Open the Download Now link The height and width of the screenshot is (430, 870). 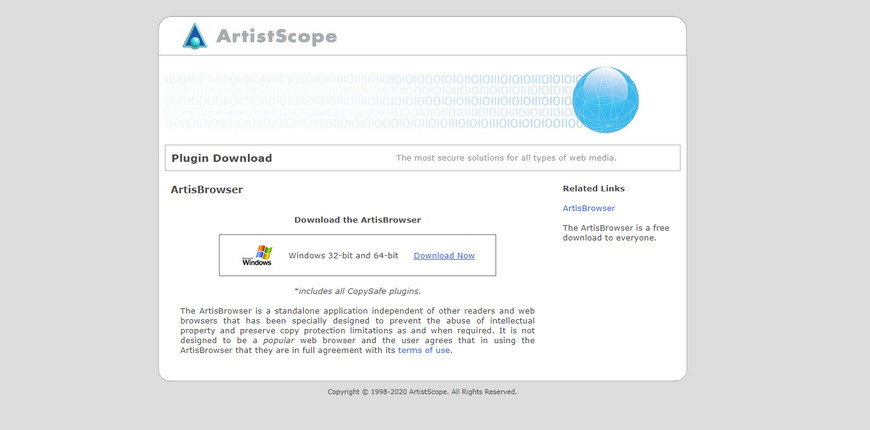(x=444, y=256)
